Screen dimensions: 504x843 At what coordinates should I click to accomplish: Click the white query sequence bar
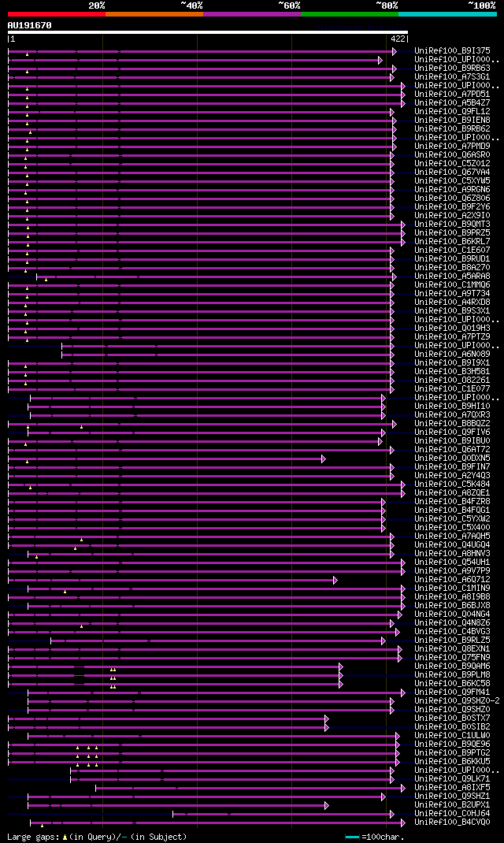pos(208,32)
